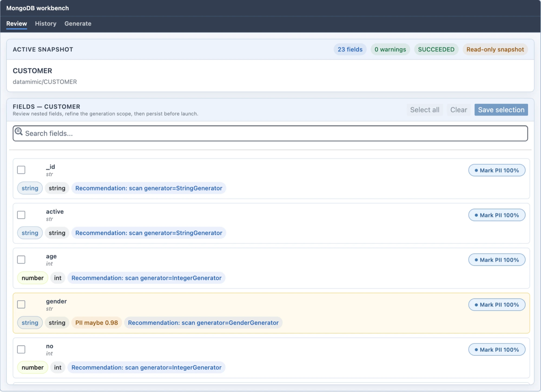Check the age field checkbox
The image size is (541, 392).
[x=21, y=259]
